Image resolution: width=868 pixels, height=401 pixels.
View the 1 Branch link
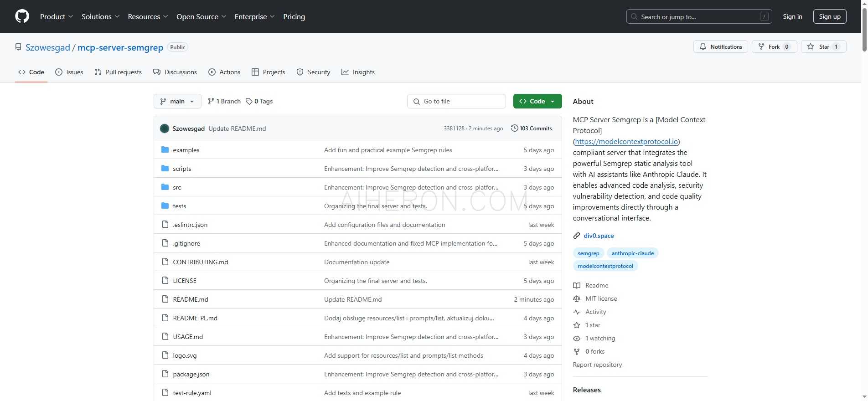(x=224, y=101)
